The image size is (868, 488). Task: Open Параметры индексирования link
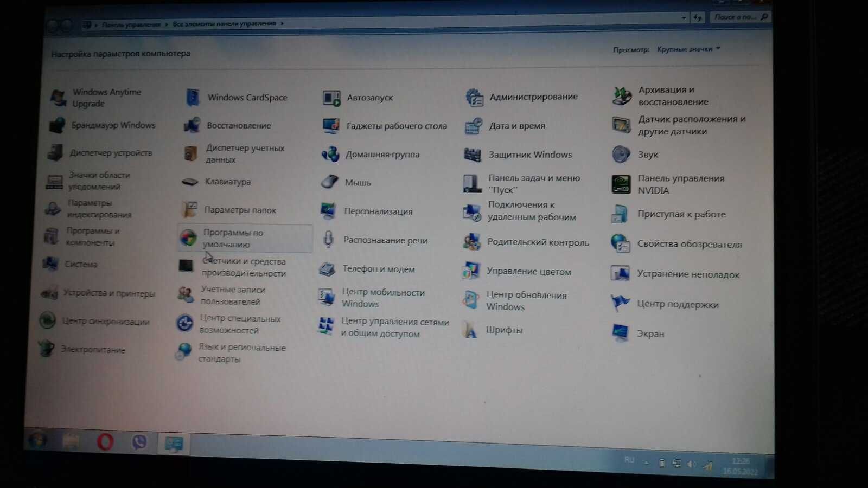[99, 209]
